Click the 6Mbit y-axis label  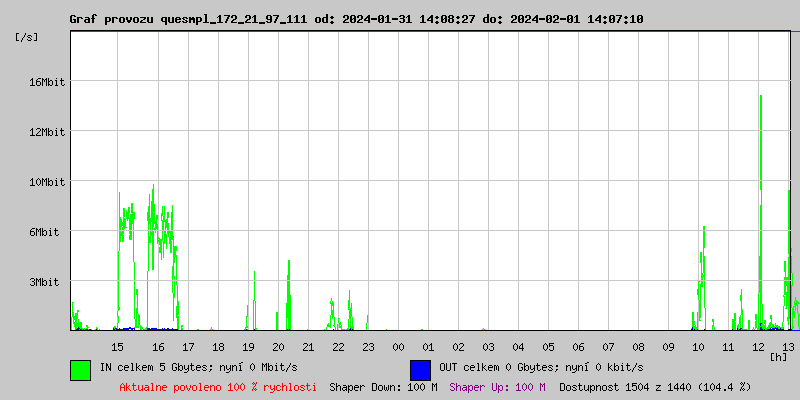(44, 232)
